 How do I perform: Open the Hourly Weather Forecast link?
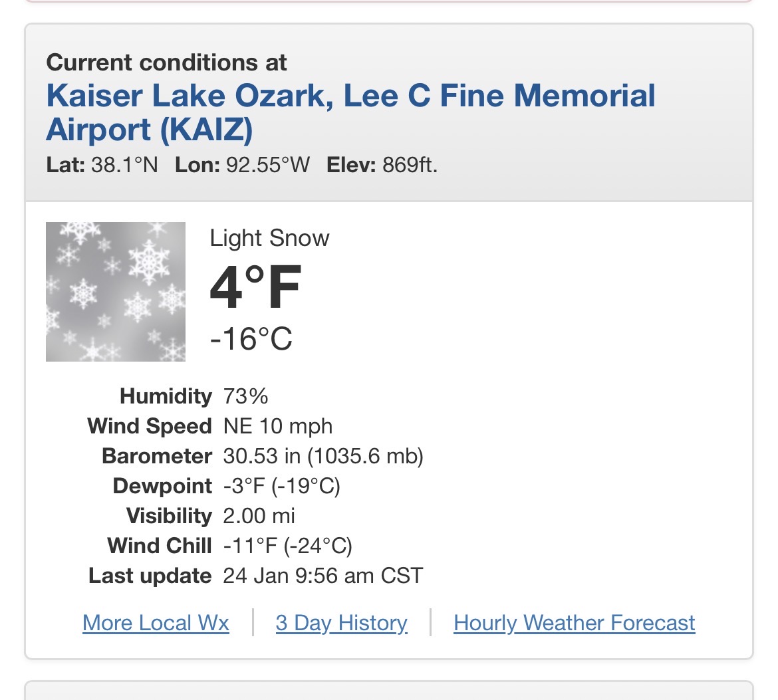click(574, 623)
